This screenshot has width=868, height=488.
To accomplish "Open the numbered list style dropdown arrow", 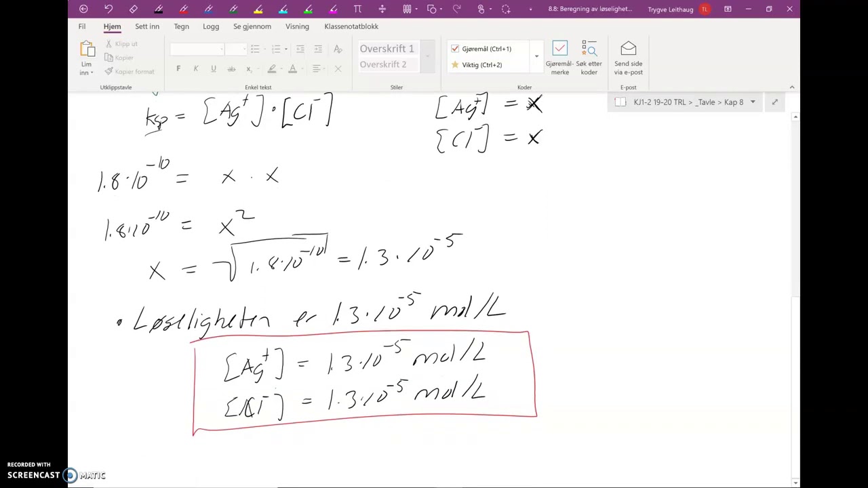I will pyautogui.click(x=285, y=49).
